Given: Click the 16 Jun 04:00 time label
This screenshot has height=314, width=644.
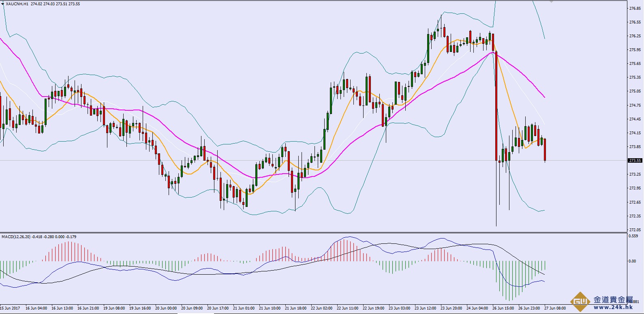Looking at the screenshot, I should point(36,308).
